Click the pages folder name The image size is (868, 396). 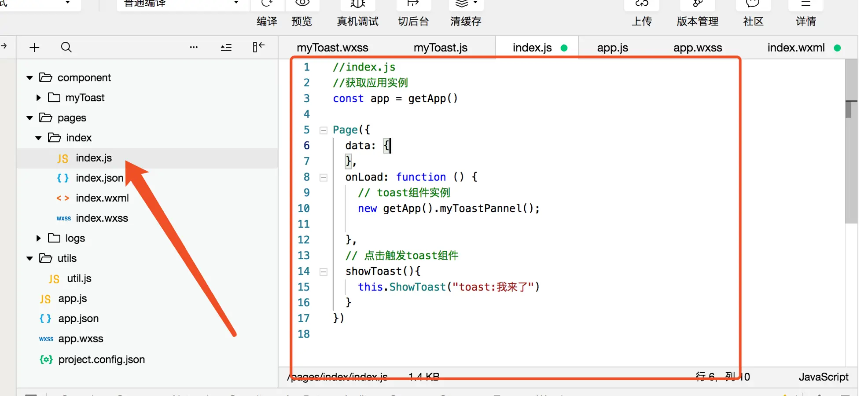point(72,118)
